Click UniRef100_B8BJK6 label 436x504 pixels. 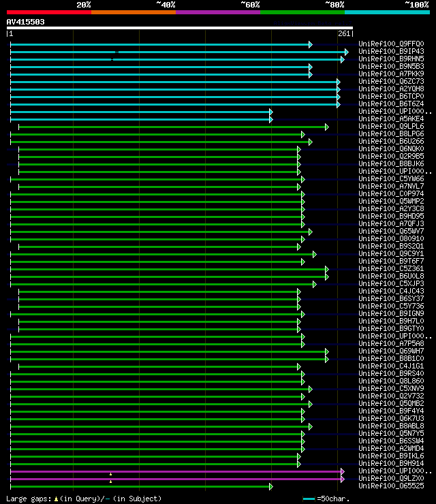[x=391, y=163]
